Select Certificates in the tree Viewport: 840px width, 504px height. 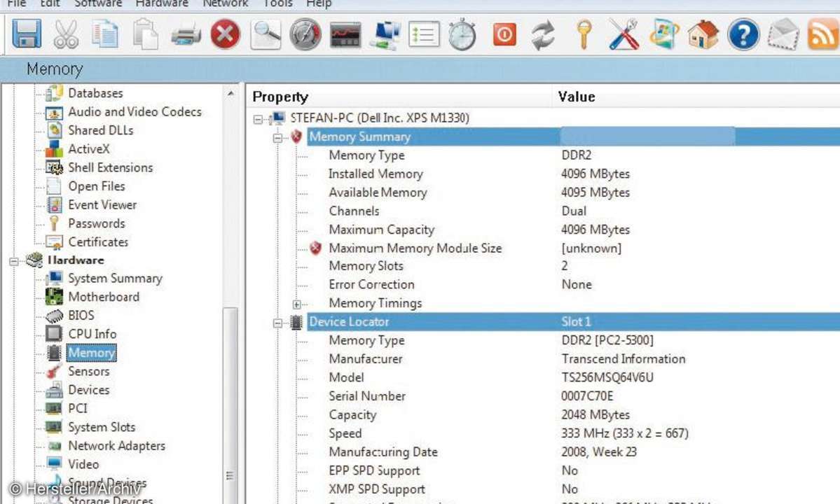[98, 241]
